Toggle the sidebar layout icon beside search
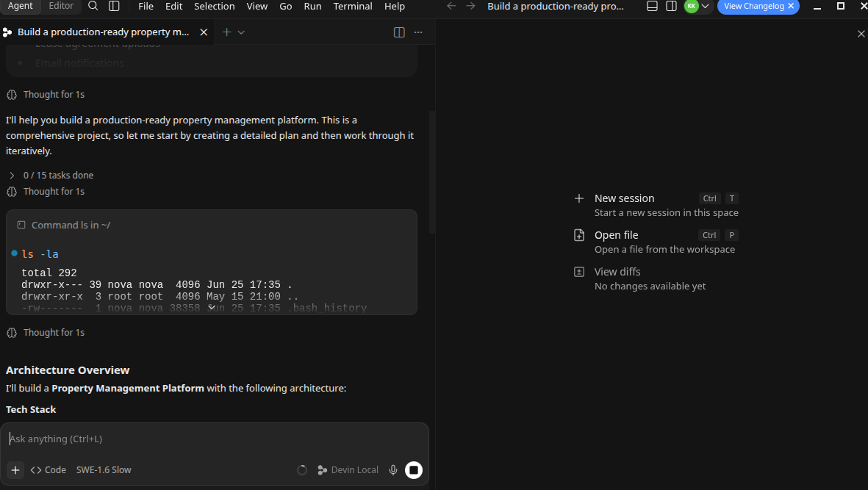Image resolution: width=868 pixels, height=490 pixels. pyautogui.click(x=114, y=6)
